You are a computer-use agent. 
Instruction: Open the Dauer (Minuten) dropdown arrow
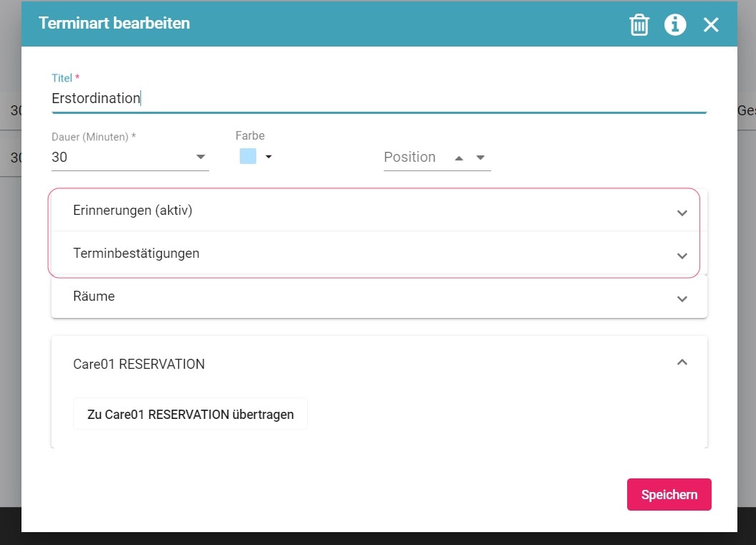point(200,157)
